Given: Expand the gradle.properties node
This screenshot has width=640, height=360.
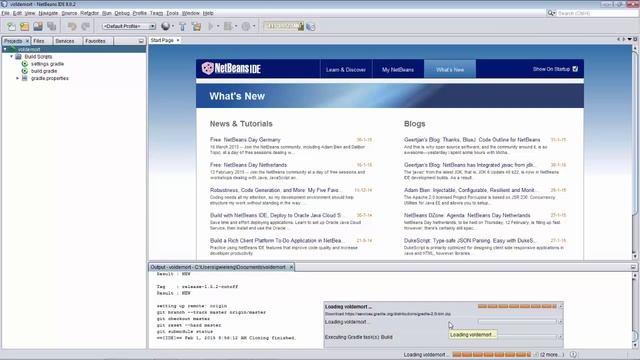Looking at the screenshot, I should click(x=18, y=78).
